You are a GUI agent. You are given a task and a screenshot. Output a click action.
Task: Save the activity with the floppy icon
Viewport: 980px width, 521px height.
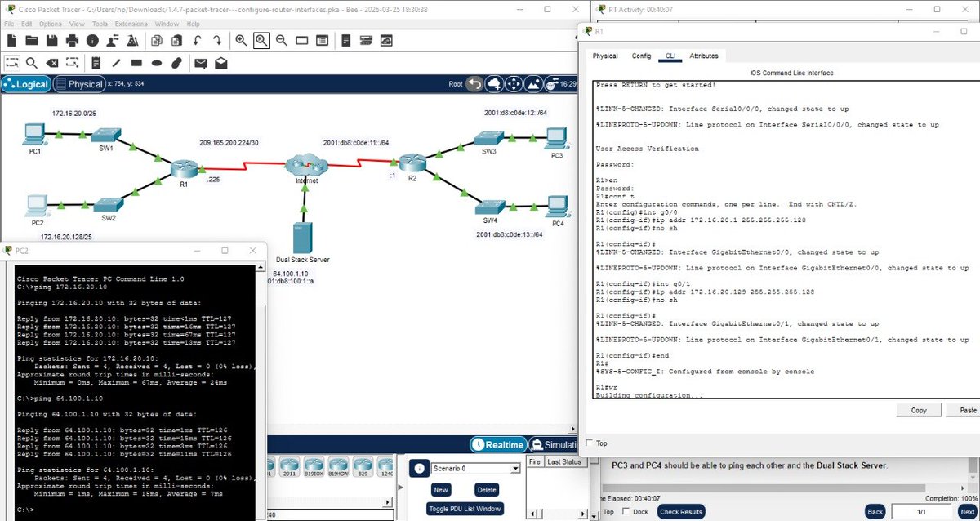(x=51, y=40)
